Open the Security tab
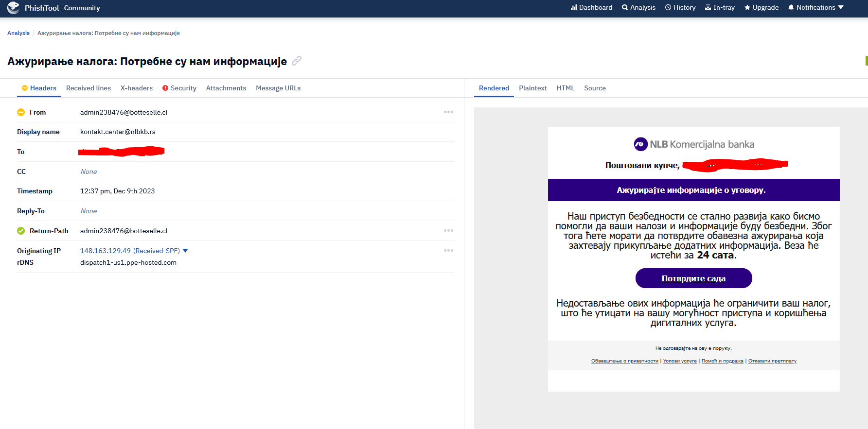The image size is (868, 429). 179,88
